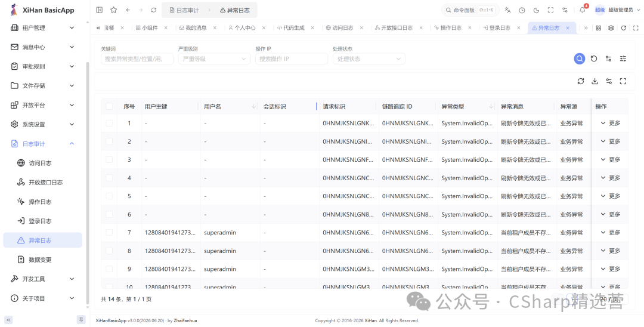Check the row 6 checkbox

coord(109,214)
